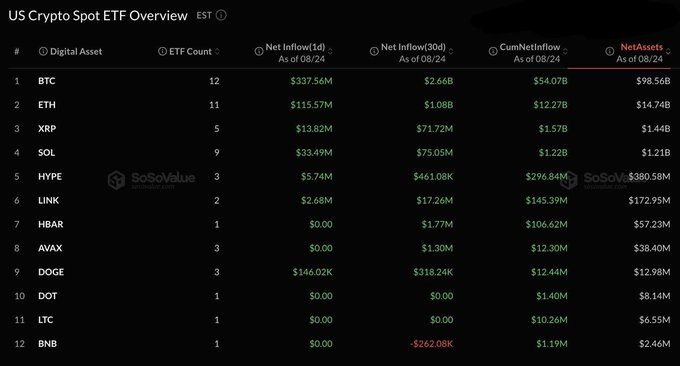
Task: Click ETH 30d inflow $1.08B
Action: 438,105
